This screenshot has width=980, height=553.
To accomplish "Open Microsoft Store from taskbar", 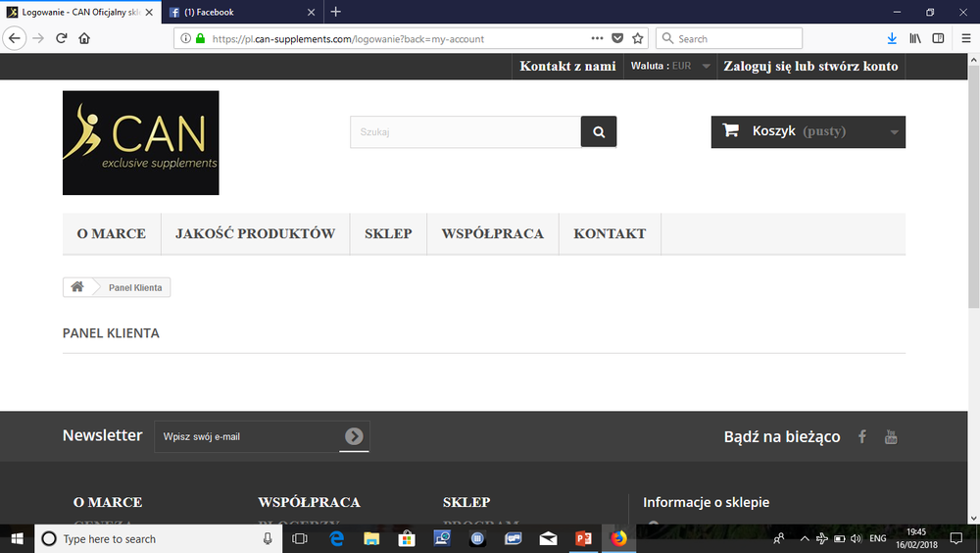I will click(x=407, y=538).
